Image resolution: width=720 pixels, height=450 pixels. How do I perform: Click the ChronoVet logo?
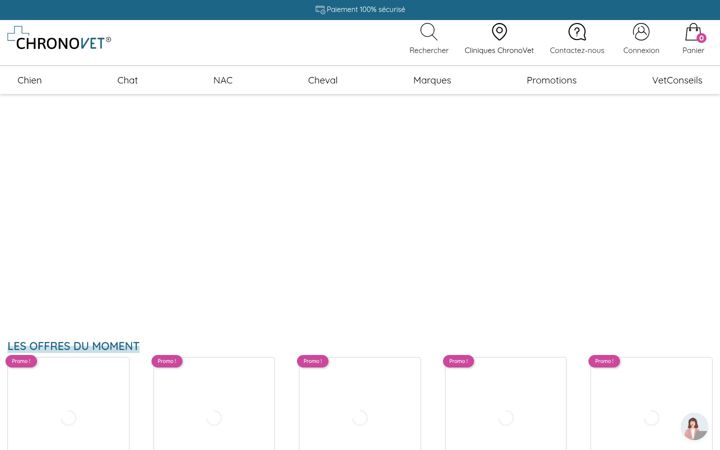tap(59, 38)
